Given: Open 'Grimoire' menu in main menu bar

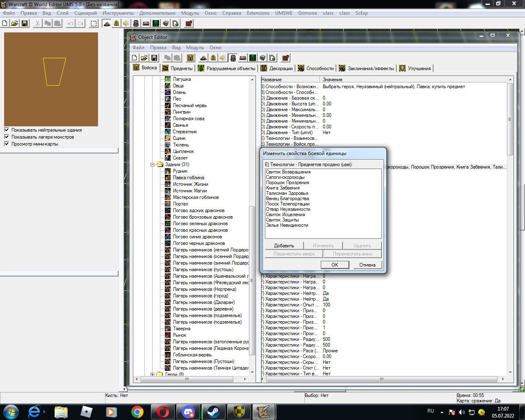Looking at the screenshot, I should coord(308,13).
